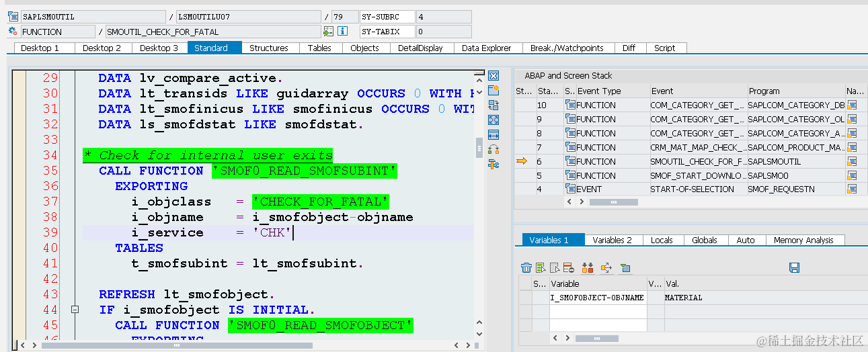The height and width of the screenshot is (352, 868).
Task: Click the source editor scroll down arrow
Action: click(x=479, y=335)
